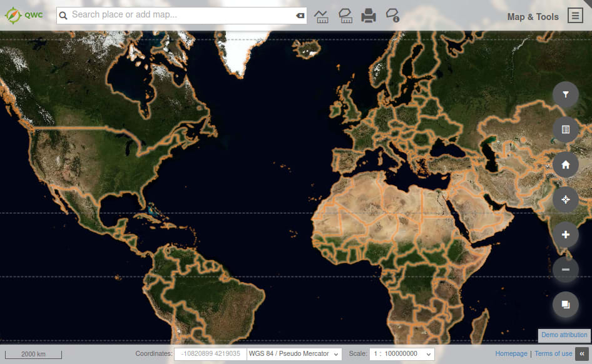
Task: Open the print map tool
Action: click(369, 16)
